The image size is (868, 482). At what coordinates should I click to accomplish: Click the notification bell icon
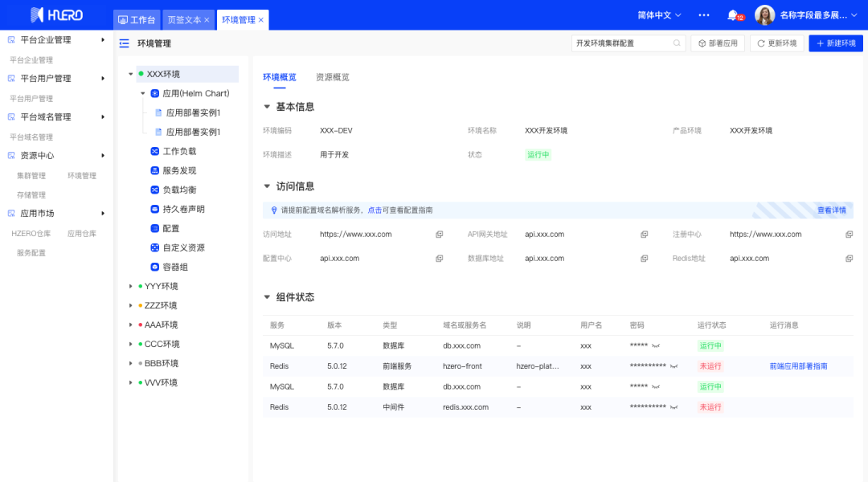point(732,15)
